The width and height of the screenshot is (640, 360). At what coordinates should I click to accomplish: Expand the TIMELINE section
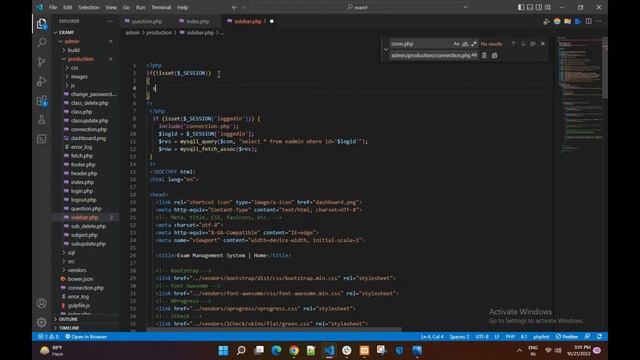tap(69, 328)
